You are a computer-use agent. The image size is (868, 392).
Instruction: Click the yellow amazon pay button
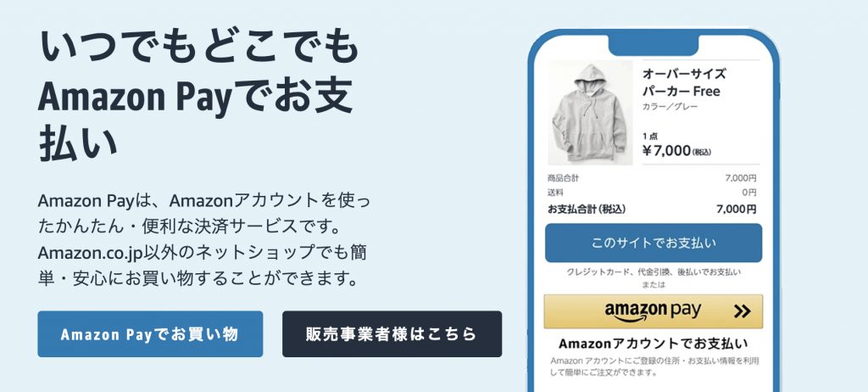(x=654, y=311)
